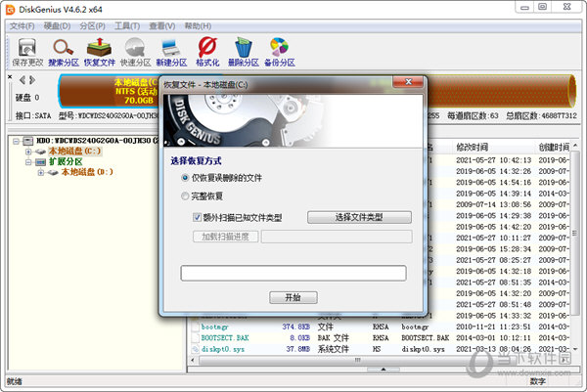Click the 加载扫描进度 button
This screenshot has width=587, height=392.
pyautogui.click(x=225, y=237)
